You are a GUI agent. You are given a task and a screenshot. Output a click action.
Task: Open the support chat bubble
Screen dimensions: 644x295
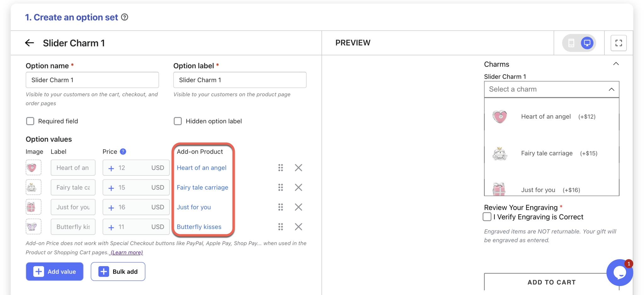point(619,272)
